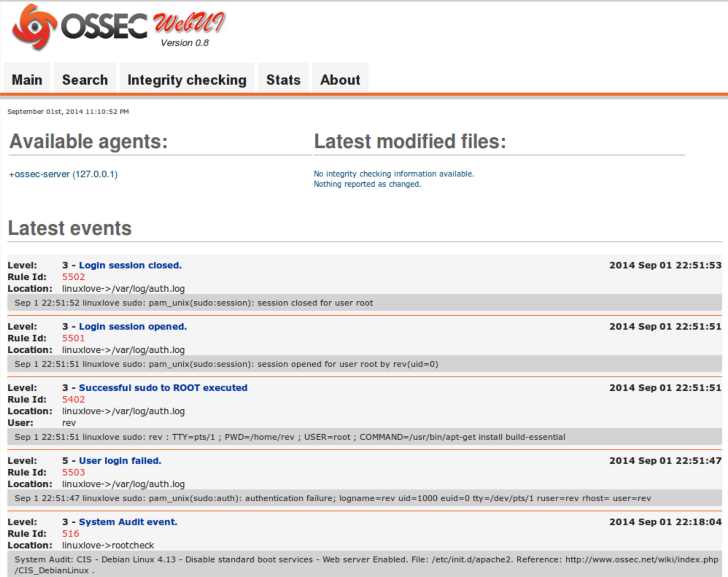Image resolution: width=728 pixels, height=577 pixels.
Task: Open the 'User login failed.' event link
Action: coord(120,461)
